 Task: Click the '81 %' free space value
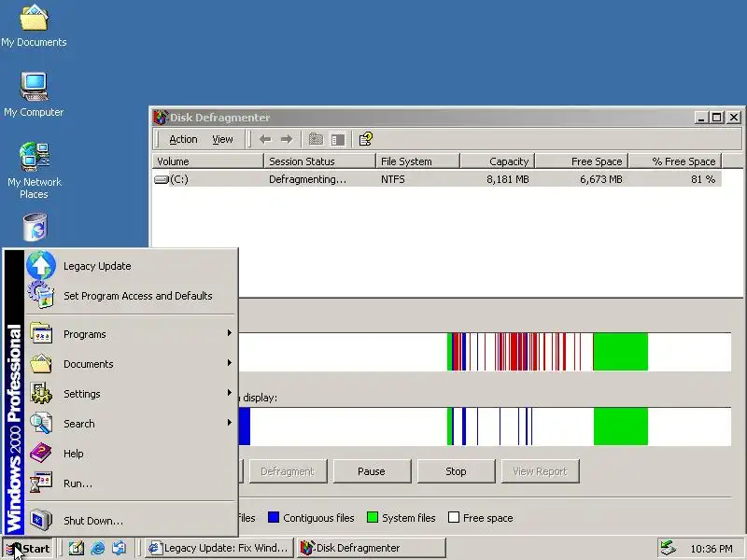[703, 179]
